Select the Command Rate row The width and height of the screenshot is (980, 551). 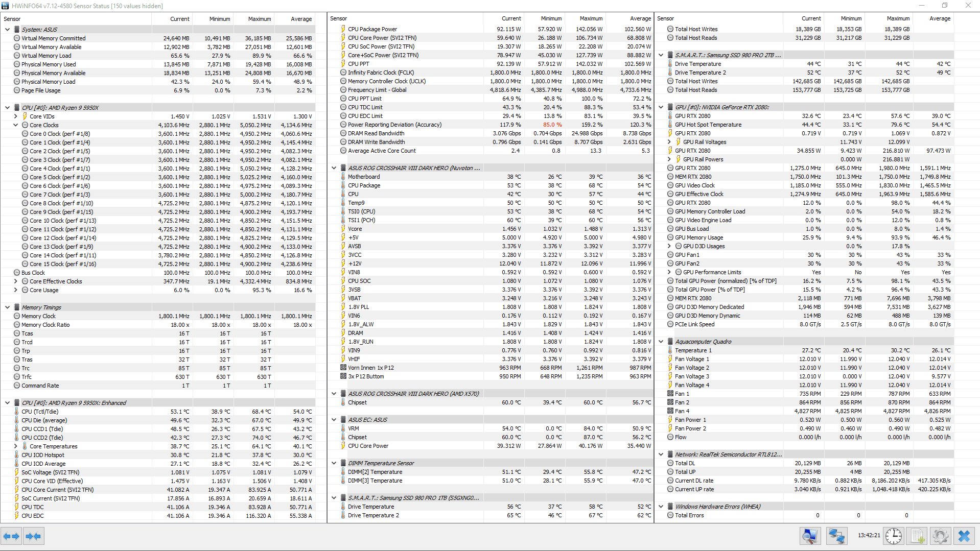[x=158, y=386]
